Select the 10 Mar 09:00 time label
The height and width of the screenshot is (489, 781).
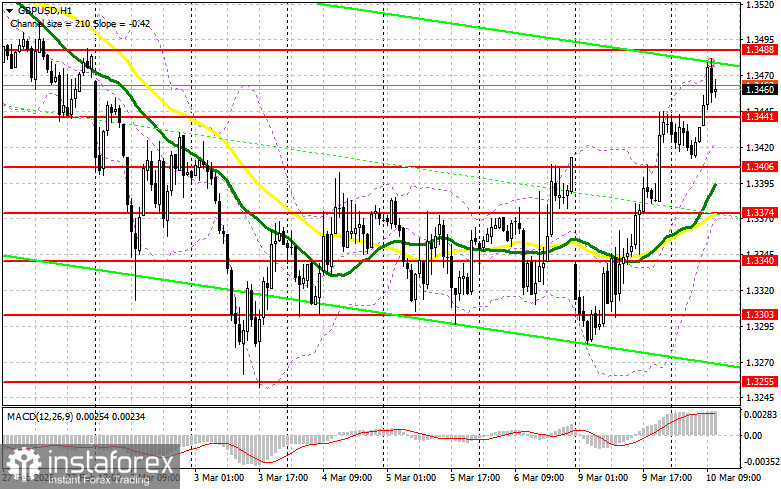[734, 478]
